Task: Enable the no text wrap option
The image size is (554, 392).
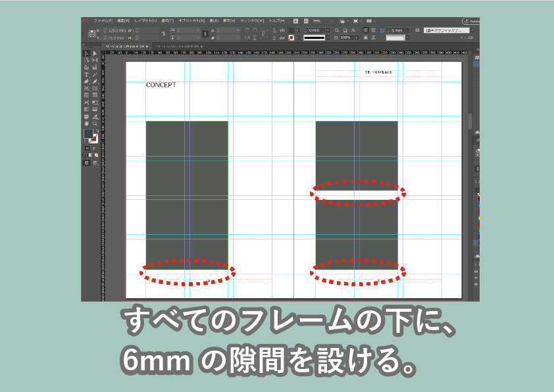Action: 366,30
